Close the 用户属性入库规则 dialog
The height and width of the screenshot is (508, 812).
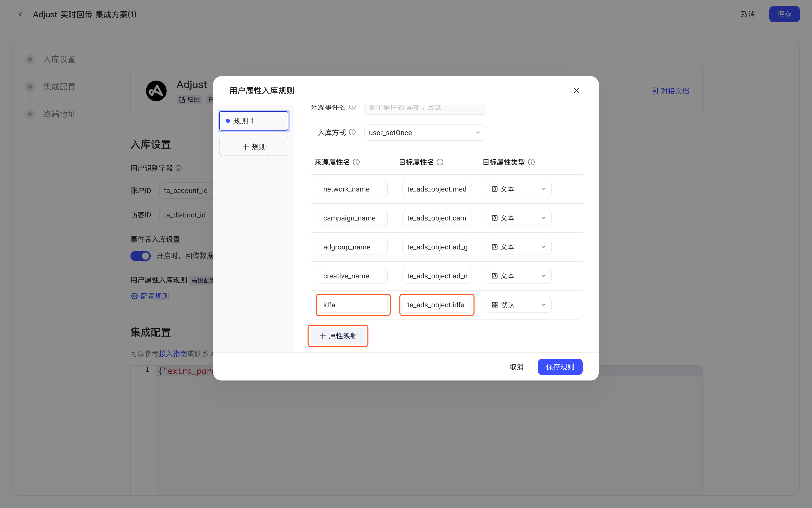click(x=577, y=90)
